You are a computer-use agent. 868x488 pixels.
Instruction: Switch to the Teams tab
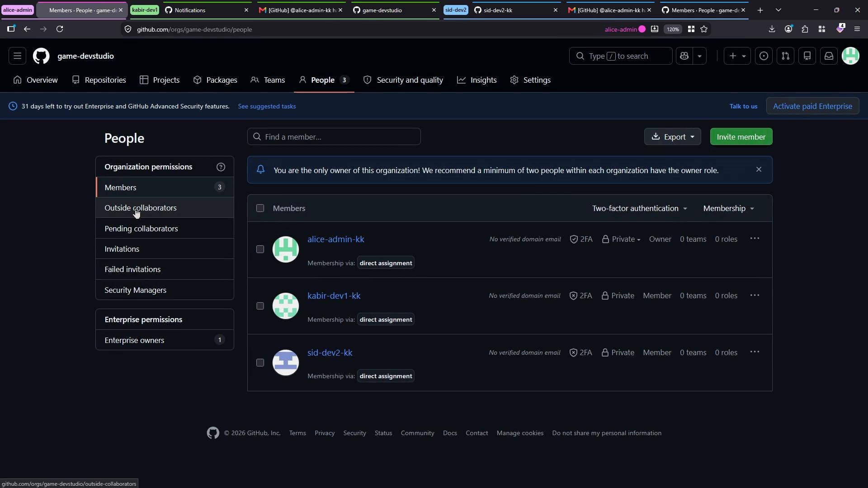click(x=268, y=80)
